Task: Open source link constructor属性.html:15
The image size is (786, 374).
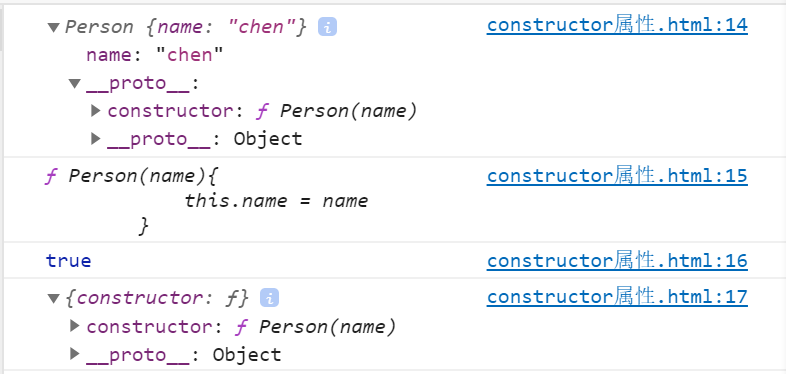Action: coord(617,176)
